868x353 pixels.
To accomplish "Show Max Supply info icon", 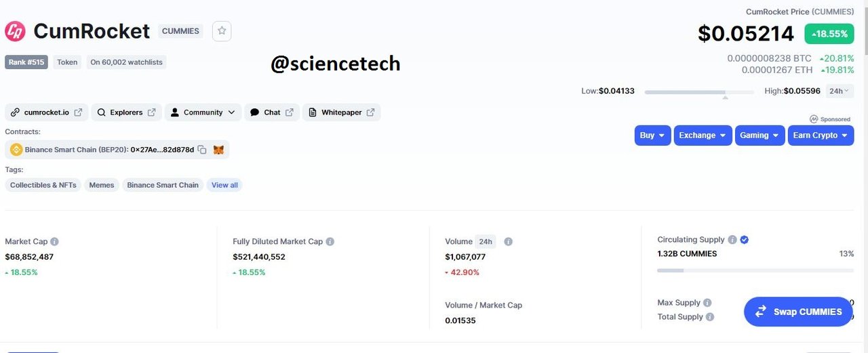I will pos(707,303).
